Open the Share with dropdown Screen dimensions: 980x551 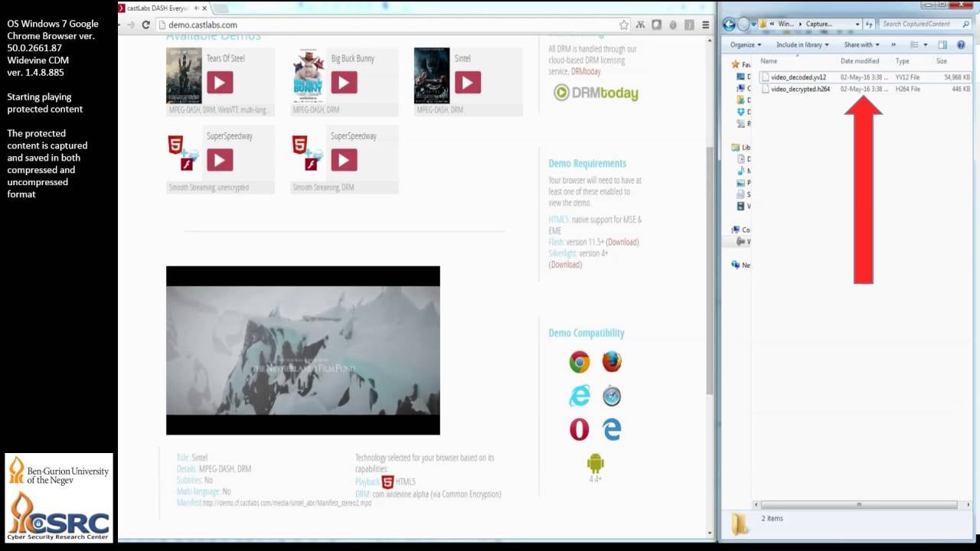click(861, 45)
